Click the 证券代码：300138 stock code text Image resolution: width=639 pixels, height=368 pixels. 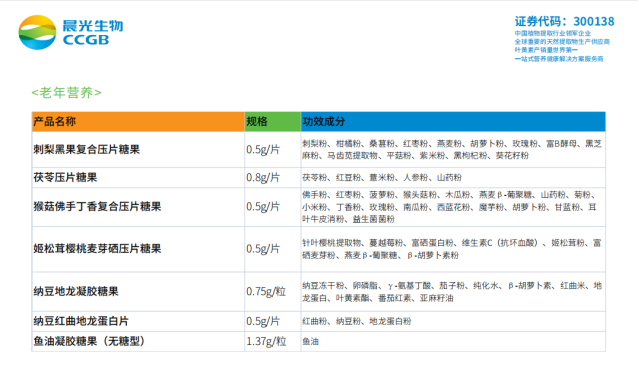coord(564,21)
